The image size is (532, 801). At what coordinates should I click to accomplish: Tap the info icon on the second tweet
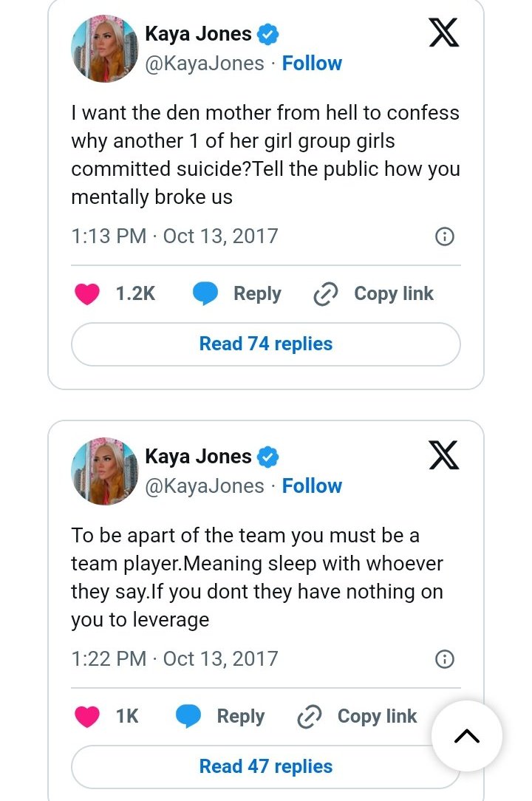click(x=444, y=659)
